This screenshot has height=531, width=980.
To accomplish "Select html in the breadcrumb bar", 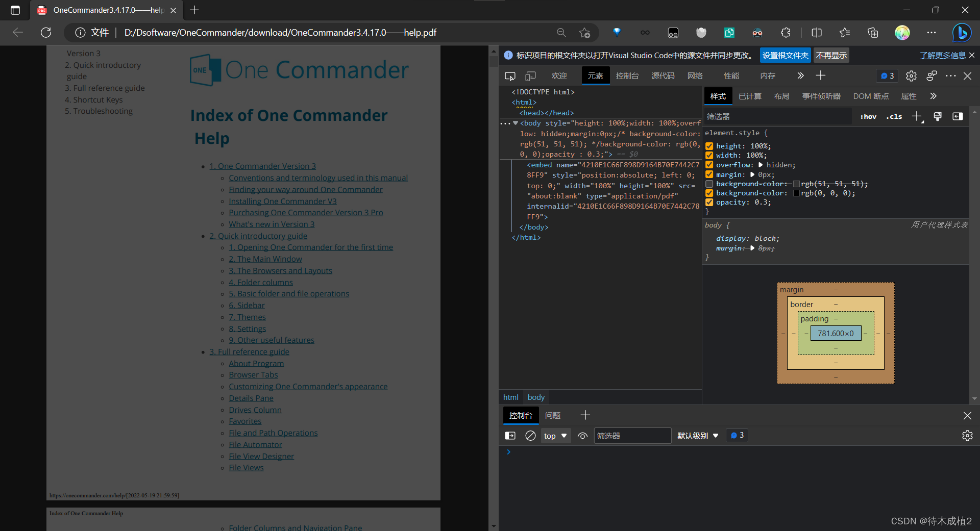I will [x=511, y=397].
